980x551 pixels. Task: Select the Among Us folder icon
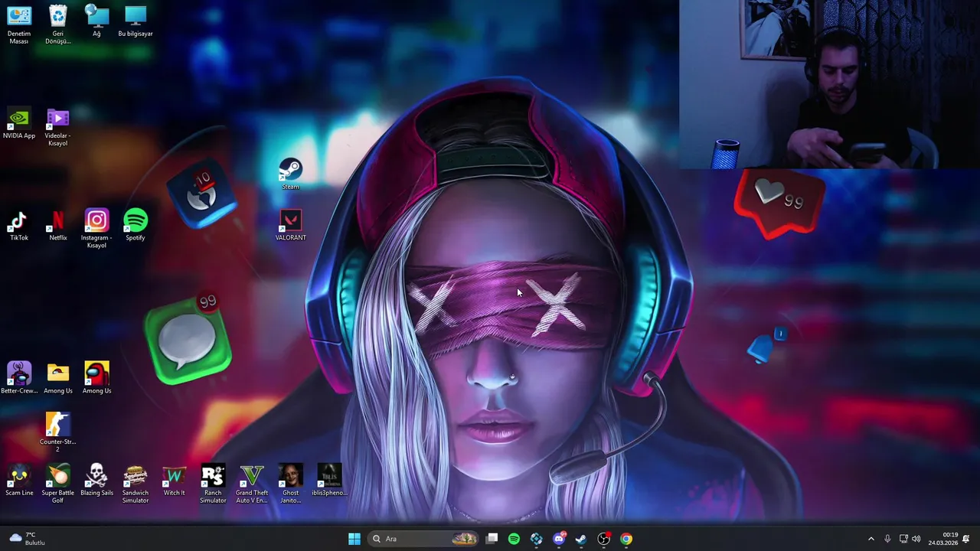click(x=58, y=379)
